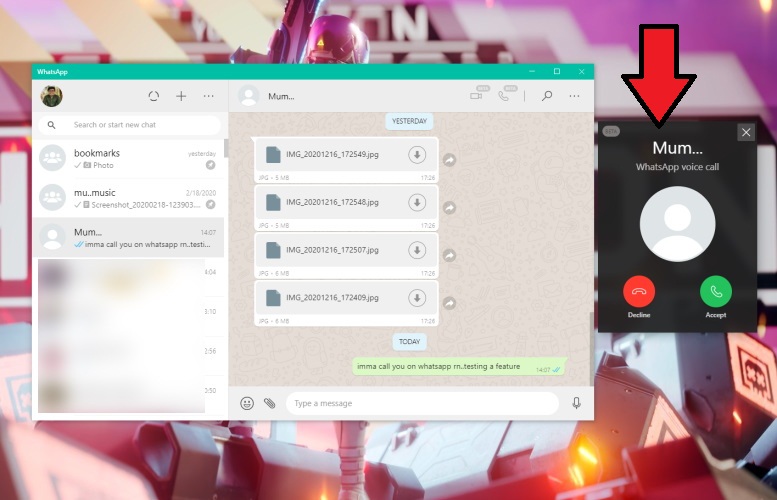This screenshot has height=500, width=777.
Task: Record a voice message with microphone
Action: (x=576, y=403)
